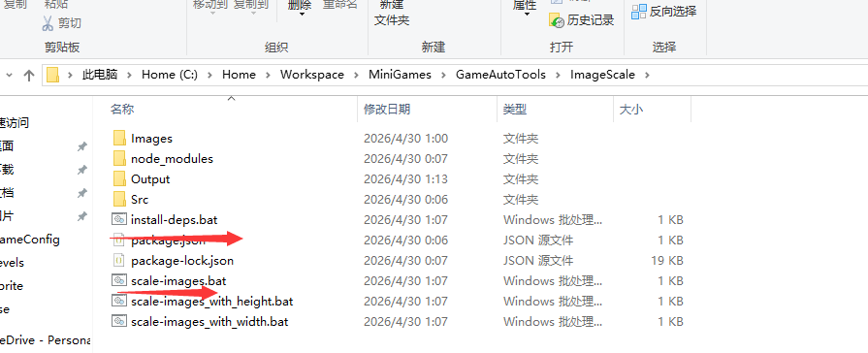The image size is (868, 353).
Task: Navigate to Workspace breadcrumb
Action: coord(312,75)
